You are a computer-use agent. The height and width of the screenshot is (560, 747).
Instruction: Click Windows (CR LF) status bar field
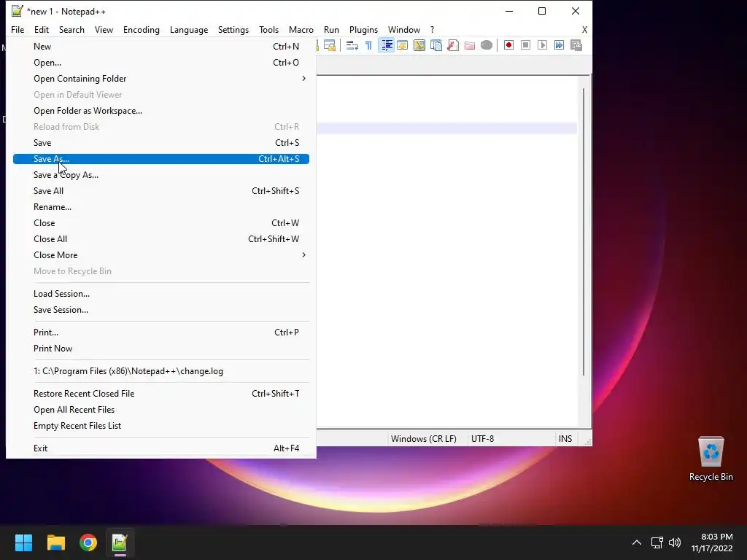424,438
